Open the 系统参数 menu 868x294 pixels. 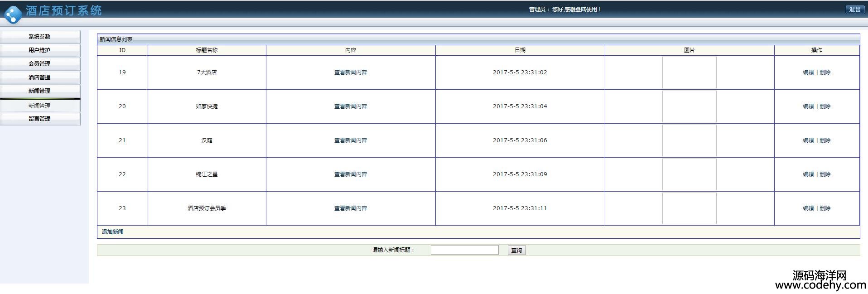pos(40,37)
